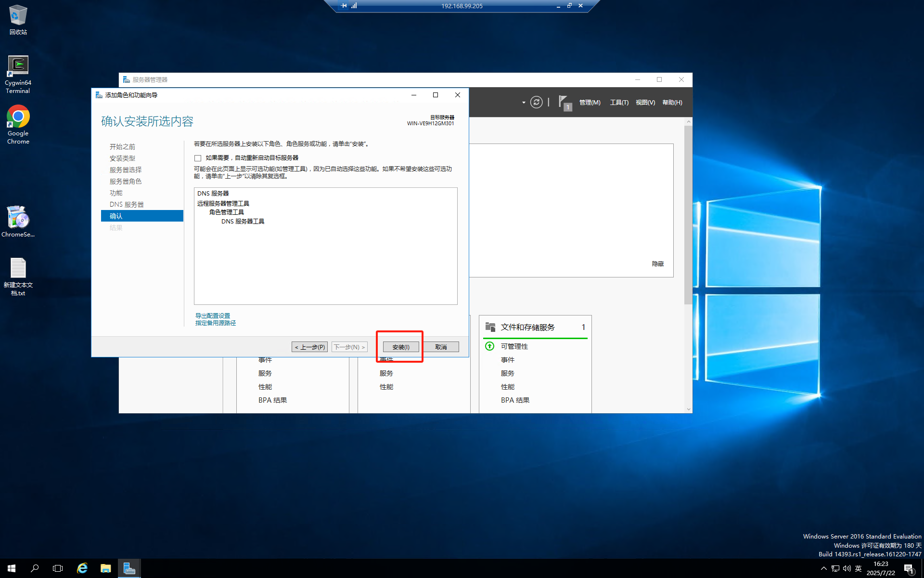
Task: Show hidden tray icons chevron
Action: (824, 569)
